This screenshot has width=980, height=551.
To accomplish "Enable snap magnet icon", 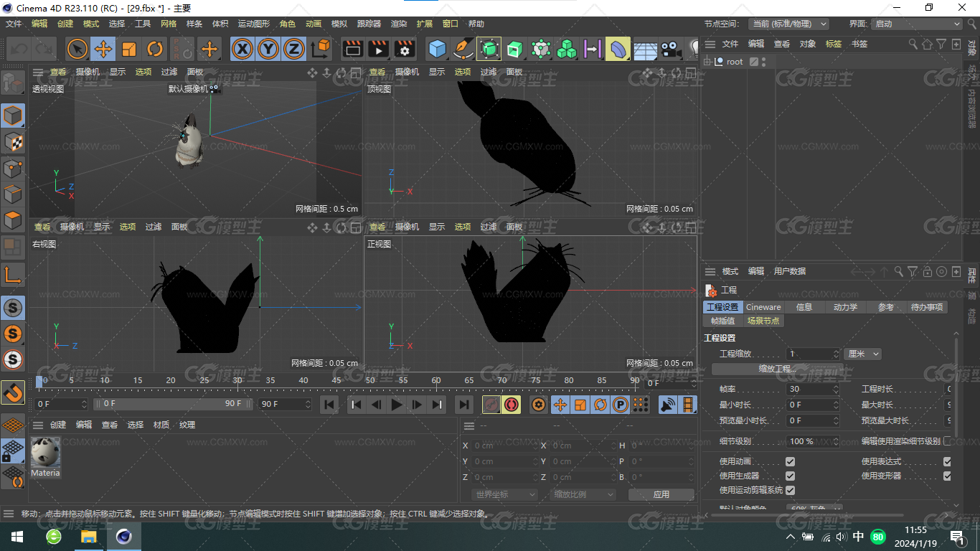I will (13, 392).
